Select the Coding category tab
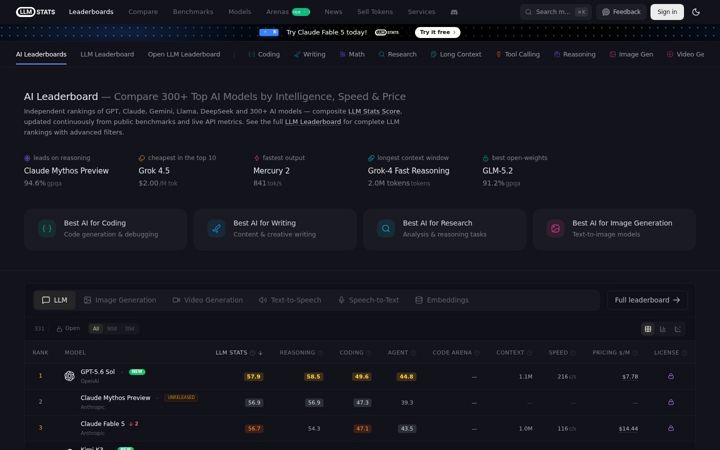Image resolution: width=720 pixels, height=450 pixels. (x=264, y=54)
